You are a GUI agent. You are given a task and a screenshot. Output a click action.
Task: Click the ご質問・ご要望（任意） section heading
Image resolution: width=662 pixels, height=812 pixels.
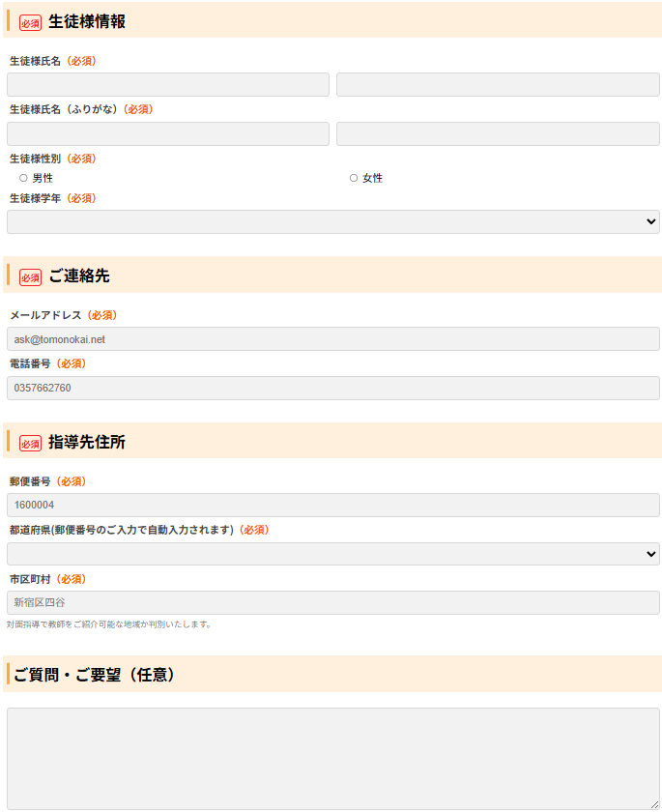[x=95, y=675]
